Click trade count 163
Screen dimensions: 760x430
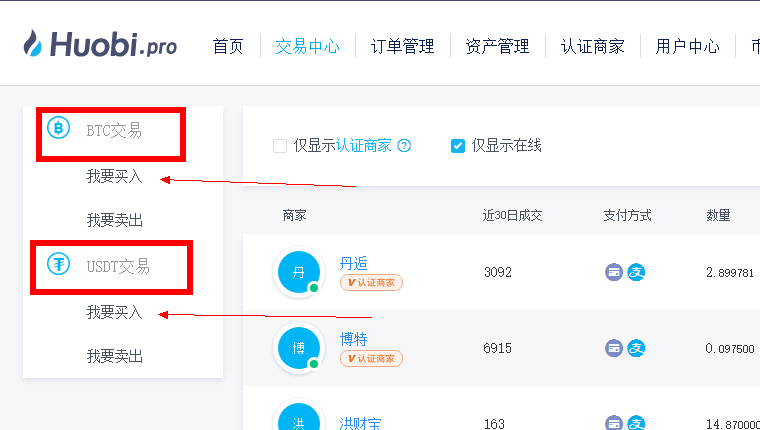[x=494, y=424]
